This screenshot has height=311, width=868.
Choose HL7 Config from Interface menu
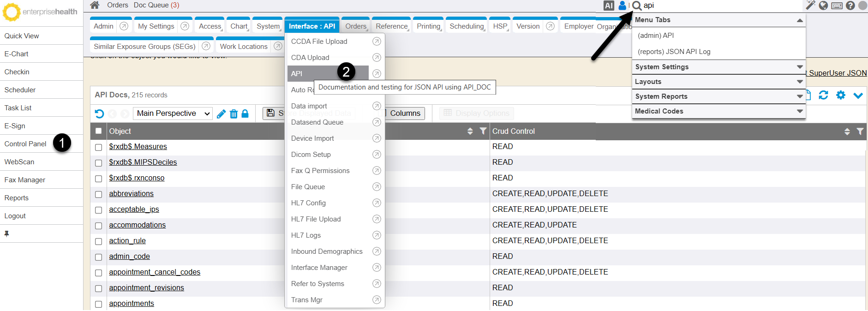308,203
